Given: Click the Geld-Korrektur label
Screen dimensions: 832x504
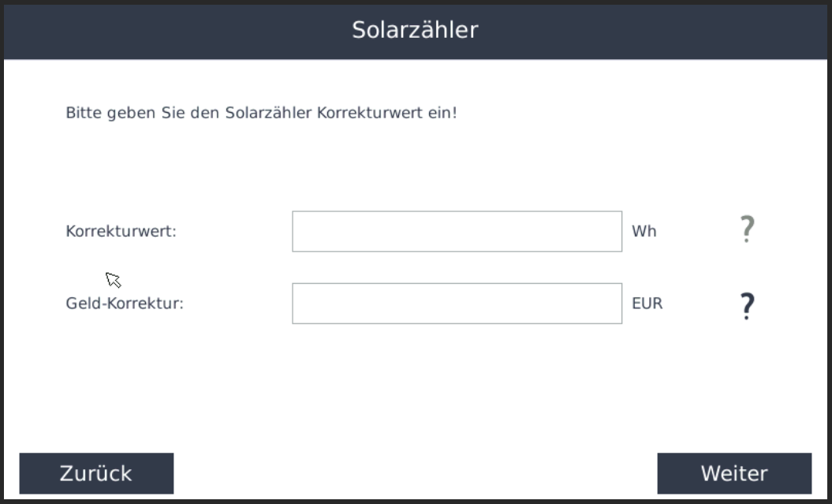Looking at the screenshot, I should (x=125, y=304).
